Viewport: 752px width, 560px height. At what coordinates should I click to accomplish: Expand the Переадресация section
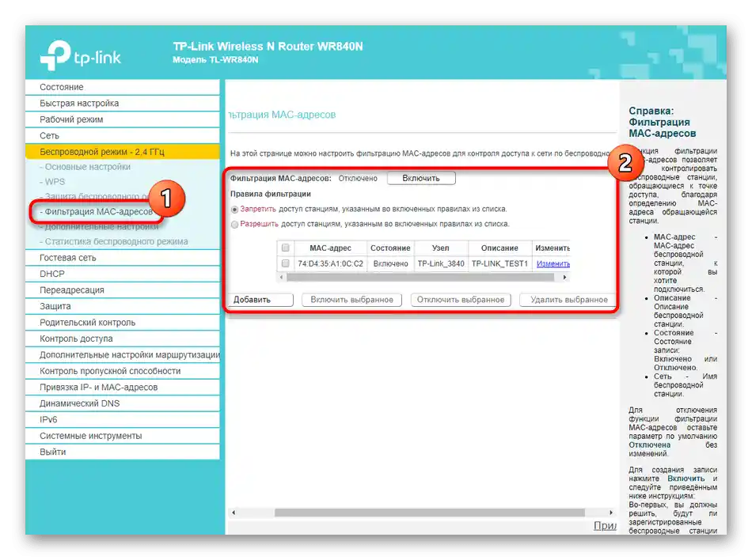point(122,290)
